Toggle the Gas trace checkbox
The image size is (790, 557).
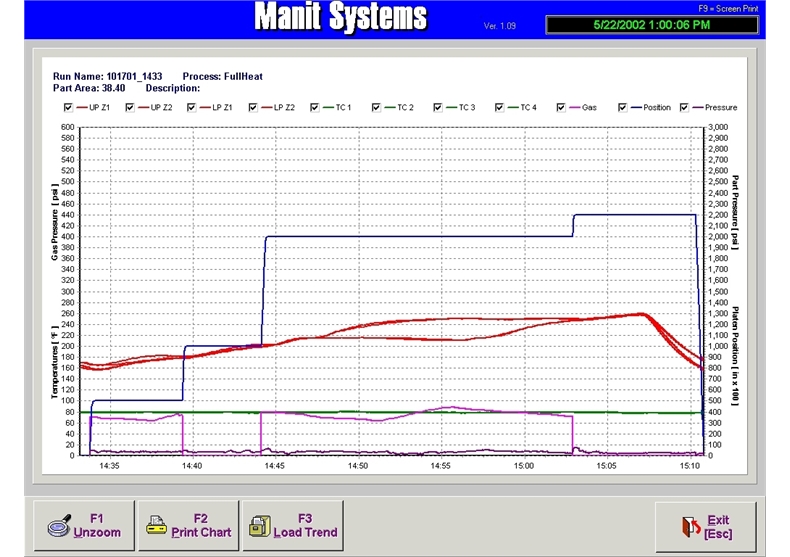pos(561,107)
